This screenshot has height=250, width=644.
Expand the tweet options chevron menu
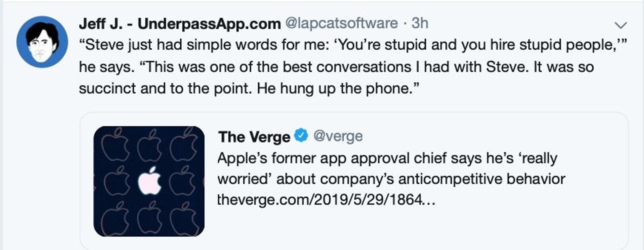click(621, 25)
